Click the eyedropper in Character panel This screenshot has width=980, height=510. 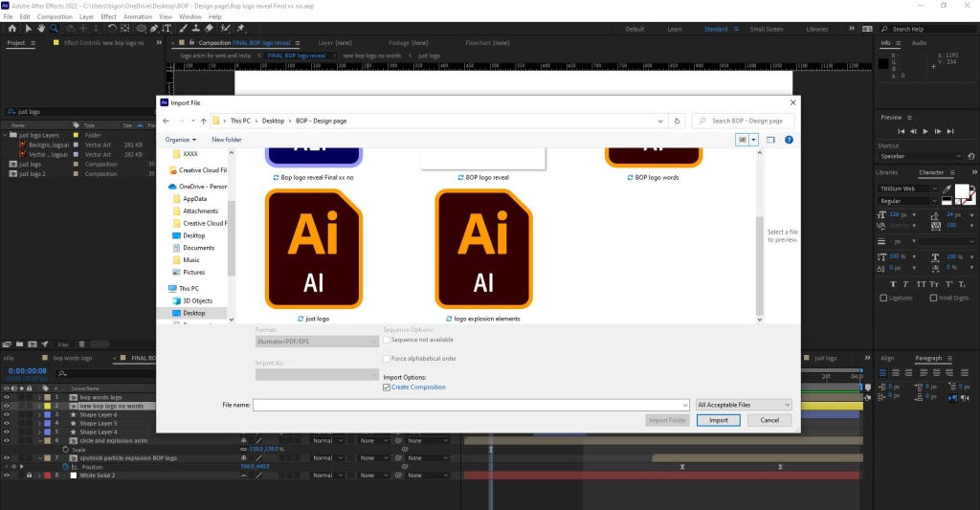click(x=947, y=188)
